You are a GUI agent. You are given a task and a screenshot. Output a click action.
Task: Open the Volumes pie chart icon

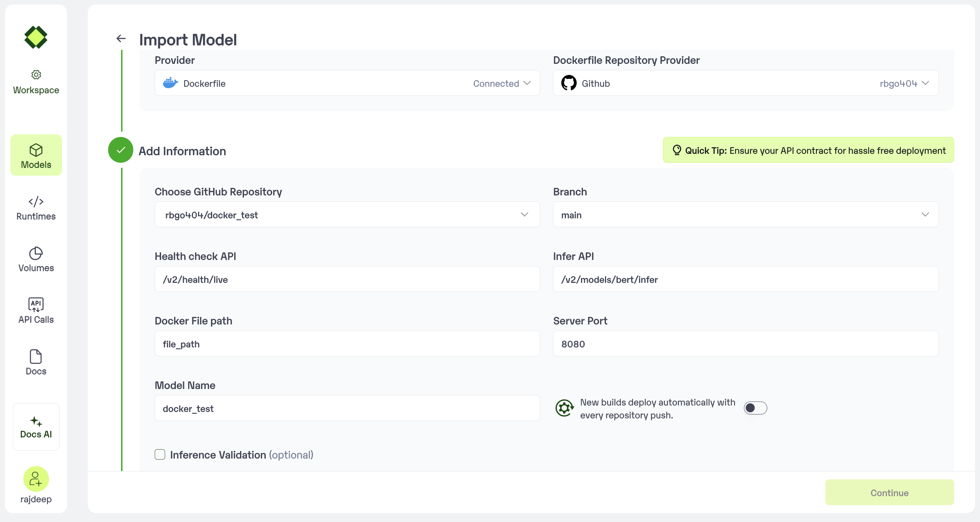tap(36, 253)
